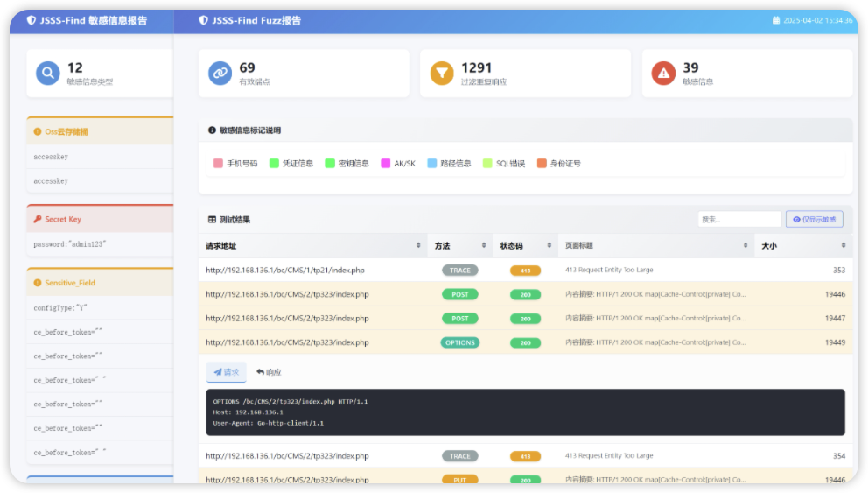Click the magenta AK/SK legend swatch
The height and width of the screenshot is (493, 868).
[386, 164]
